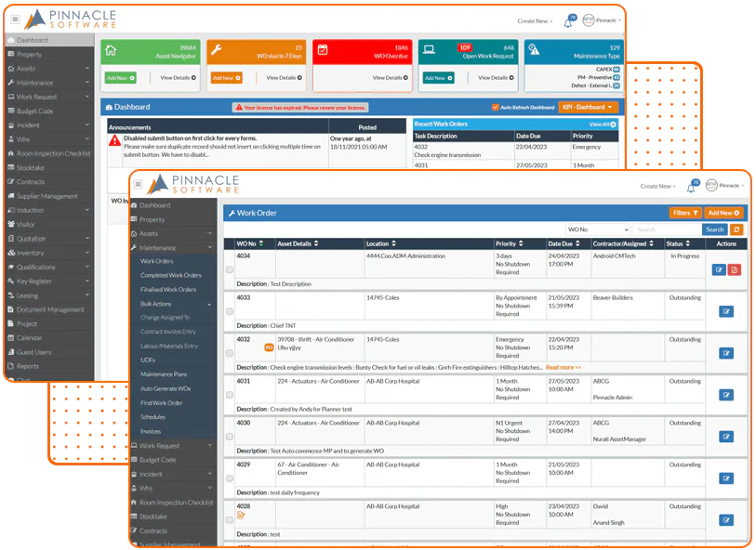Open the WO No search field dropdown
This screenshot has width=756, height=550.
pos(598,229)
